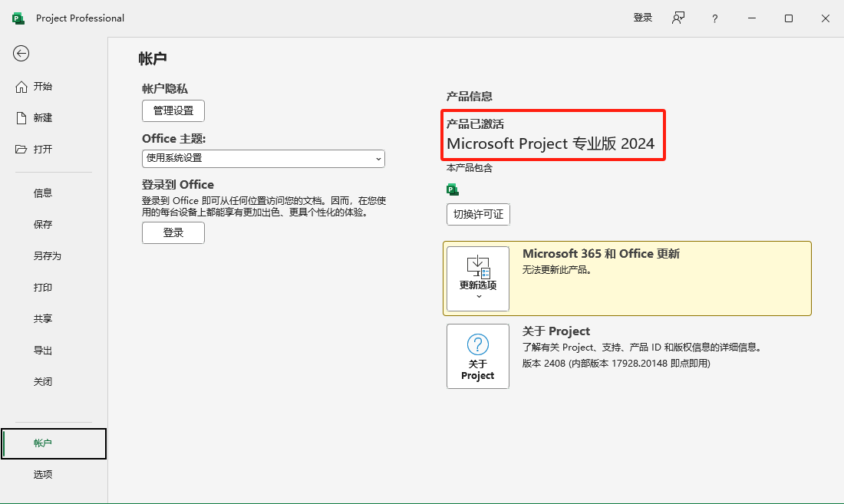844x504 pixels.
Task: Select the 帐户 sidebar item
Action: click(54, 443)
